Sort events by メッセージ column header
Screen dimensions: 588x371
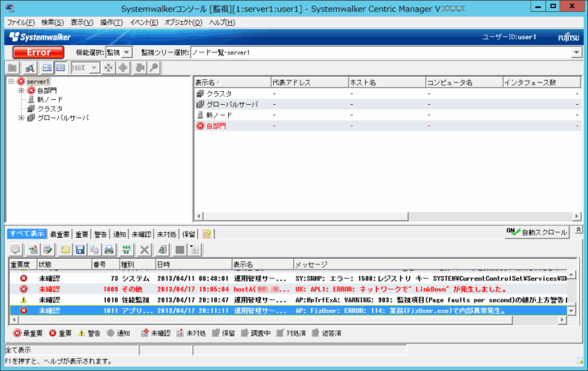(x=434, y=265)
